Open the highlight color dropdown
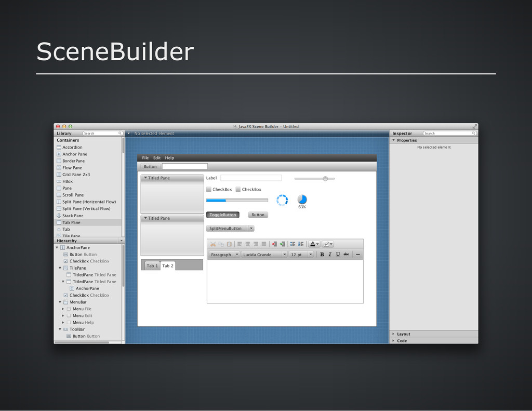 pyautogui.click(x=328, y=244)
